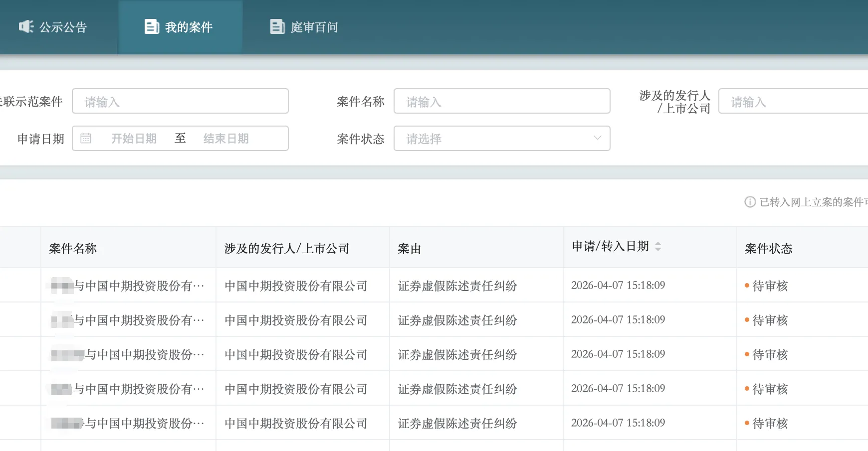868x451 pixels.
Task: Click the 关联示范案件 input field
Action: tap(180, 101)
